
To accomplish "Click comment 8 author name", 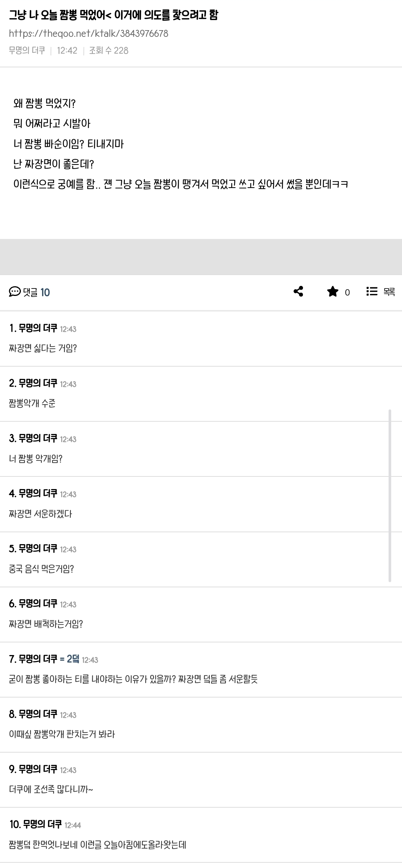I will (x=38, y=714).
